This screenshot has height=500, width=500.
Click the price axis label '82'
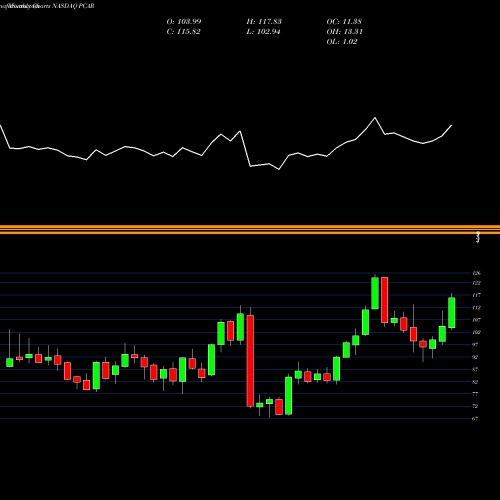click(475, 381)
